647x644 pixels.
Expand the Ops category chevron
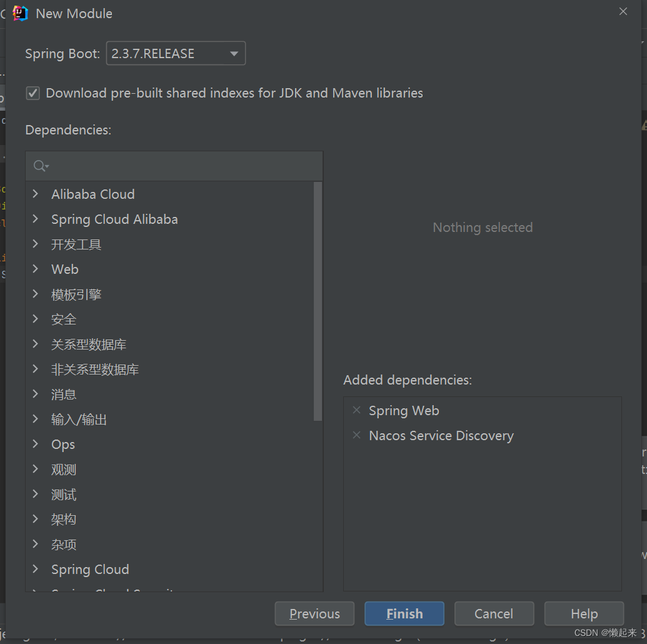tap(36, 444)
